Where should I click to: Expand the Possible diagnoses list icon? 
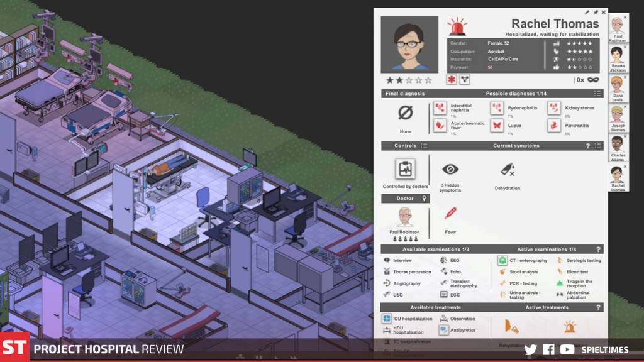click(597, 94)
